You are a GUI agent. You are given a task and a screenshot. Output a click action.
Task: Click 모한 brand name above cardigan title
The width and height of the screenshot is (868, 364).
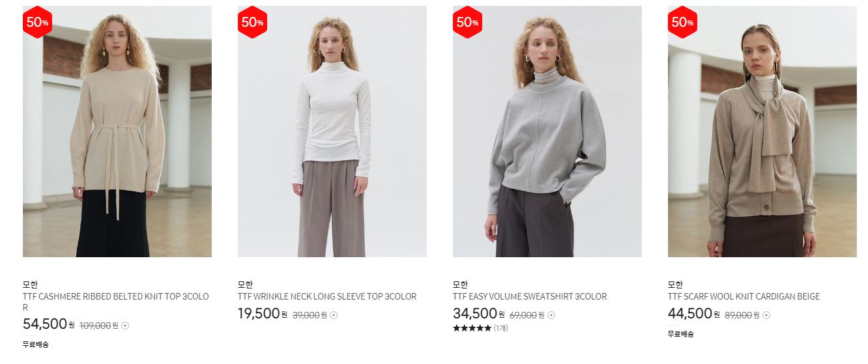[x=675, y=285]
